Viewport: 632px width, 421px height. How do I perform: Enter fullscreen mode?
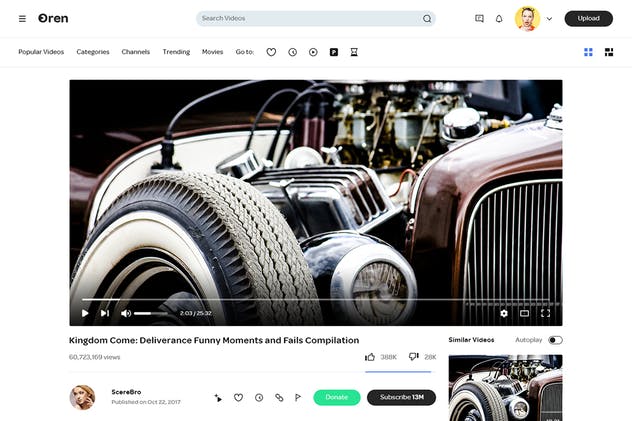tap(545, 313)
